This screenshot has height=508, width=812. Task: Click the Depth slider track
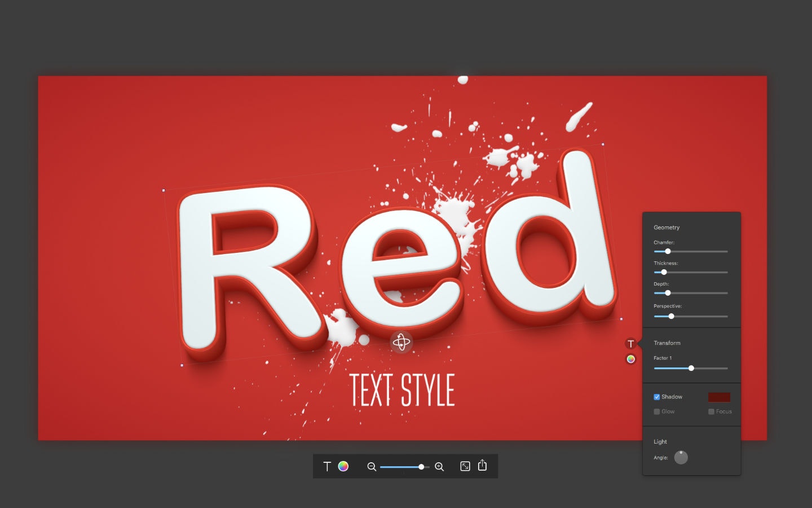coord(699,293)
